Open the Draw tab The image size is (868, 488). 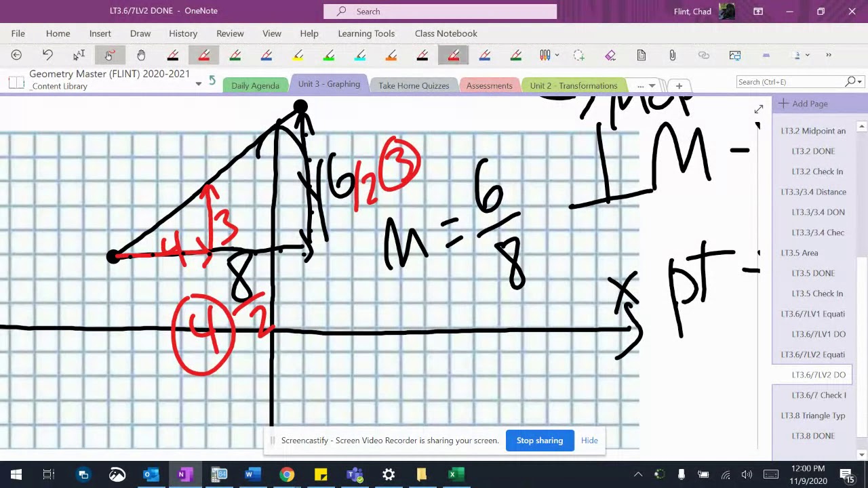coord(140,33)
